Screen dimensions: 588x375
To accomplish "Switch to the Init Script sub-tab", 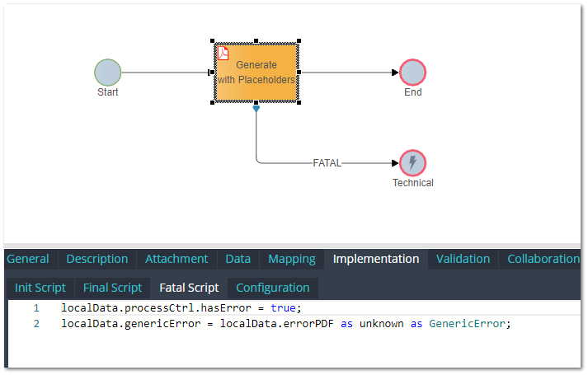I will click(40, 288).
